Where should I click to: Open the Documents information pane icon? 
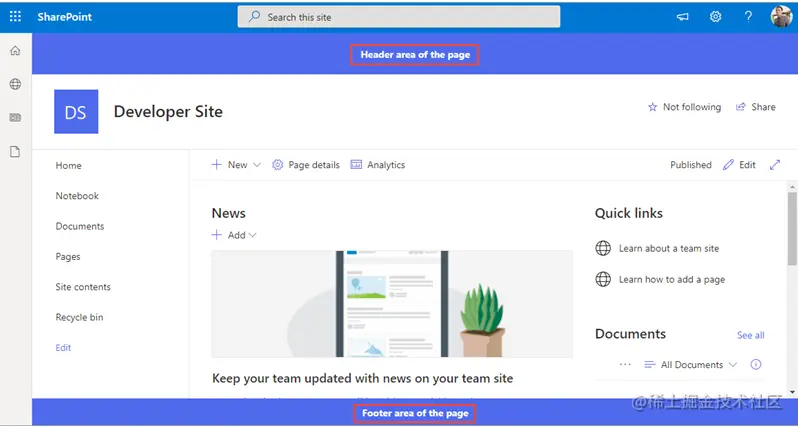click(x=756, y=364)
